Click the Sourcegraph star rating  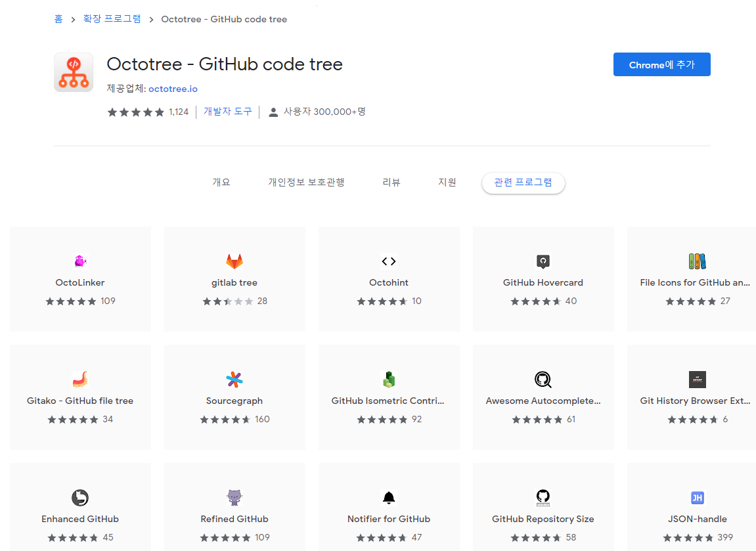click(x=225, y=420)
